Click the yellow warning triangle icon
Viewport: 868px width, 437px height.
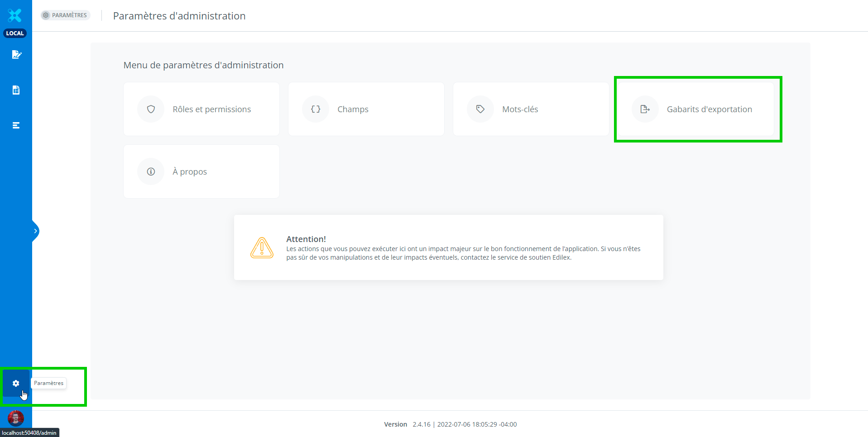[x=262, y=248]
